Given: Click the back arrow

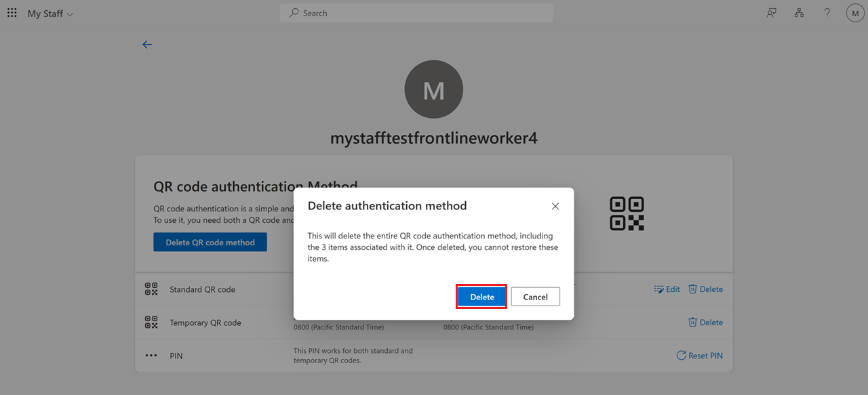Looking at the screenshot, I should click(x=147, y=44).
